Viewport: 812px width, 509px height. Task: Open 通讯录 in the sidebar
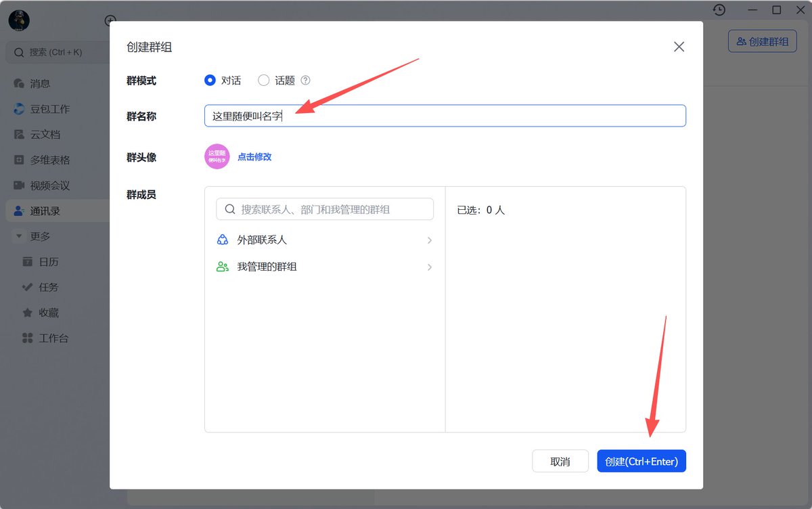(x=58, y=211)
